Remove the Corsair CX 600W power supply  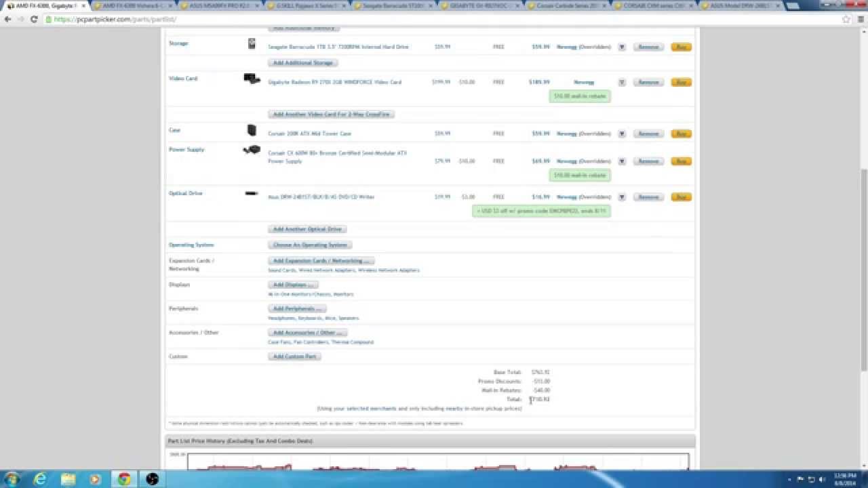648,161
